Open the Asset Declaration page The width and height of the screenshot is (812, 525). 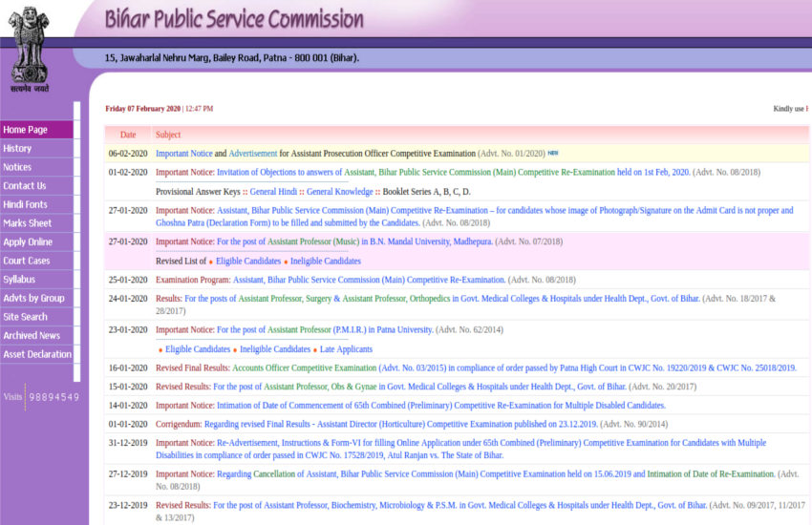tap(37, 354)
